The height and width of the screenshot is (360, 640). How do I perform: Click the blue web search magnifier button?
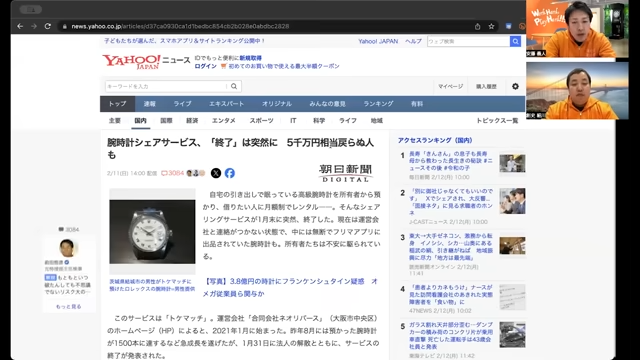(515, 41)
